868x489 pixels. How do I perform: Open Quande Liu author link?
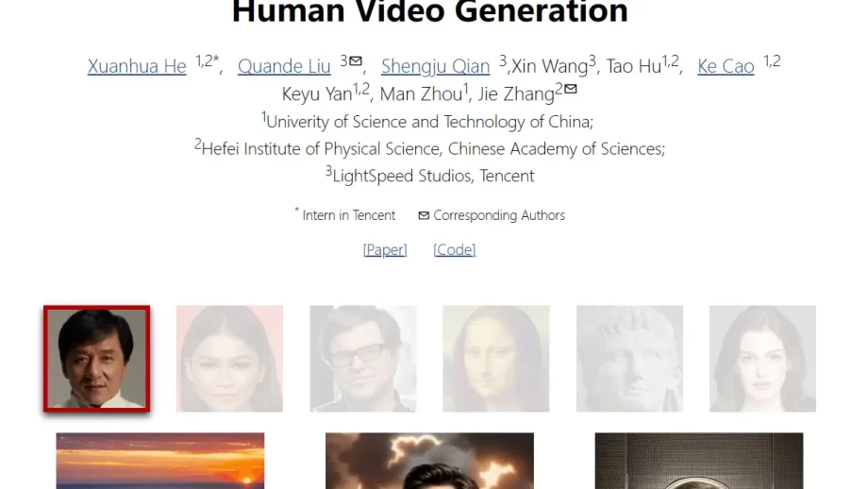(x=284, y=66)
